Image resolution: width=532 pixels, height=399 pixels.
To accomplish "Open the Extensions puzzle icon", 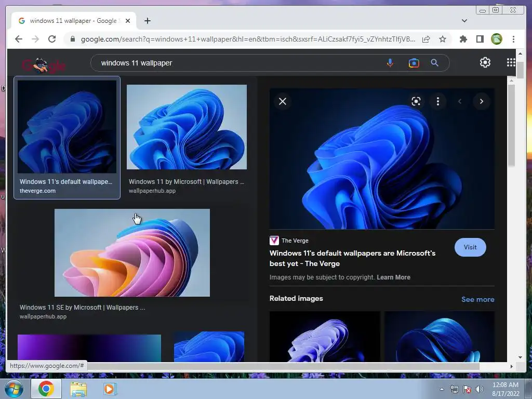I will (463, 39).
